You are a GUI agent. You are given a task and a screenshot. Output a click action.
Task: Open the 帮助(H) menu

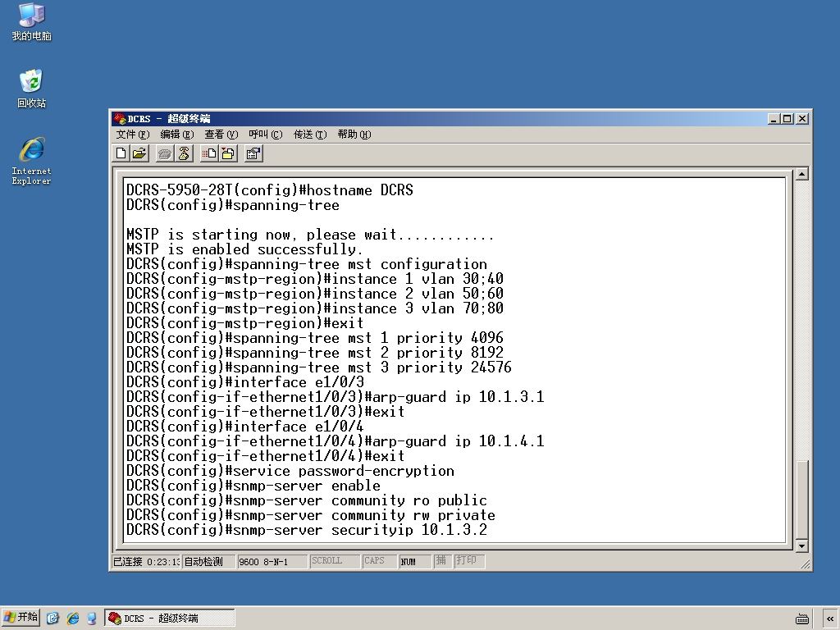(354, 135)
